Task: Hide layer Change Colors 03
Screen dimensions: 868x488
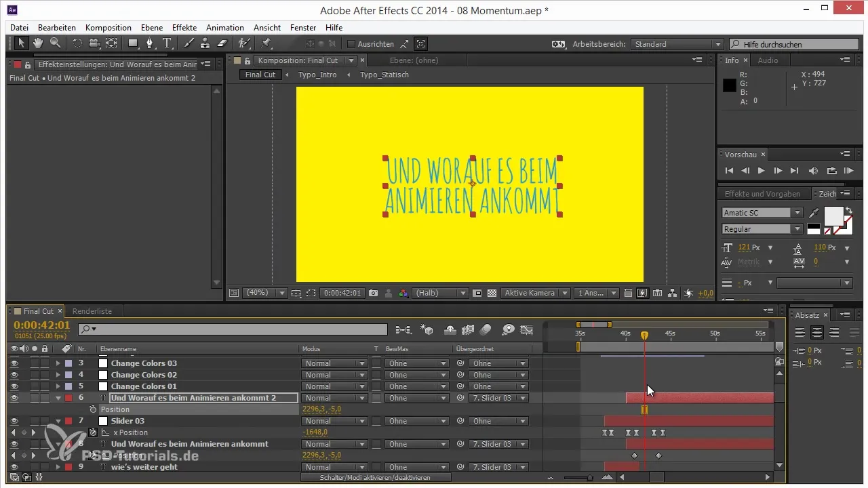Action: point(14,363)
